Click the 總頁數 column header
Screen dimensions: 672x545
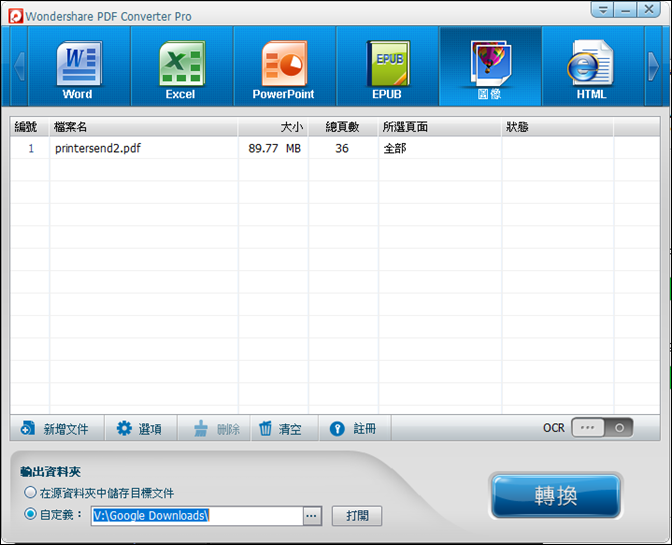[x=343, y=127]
